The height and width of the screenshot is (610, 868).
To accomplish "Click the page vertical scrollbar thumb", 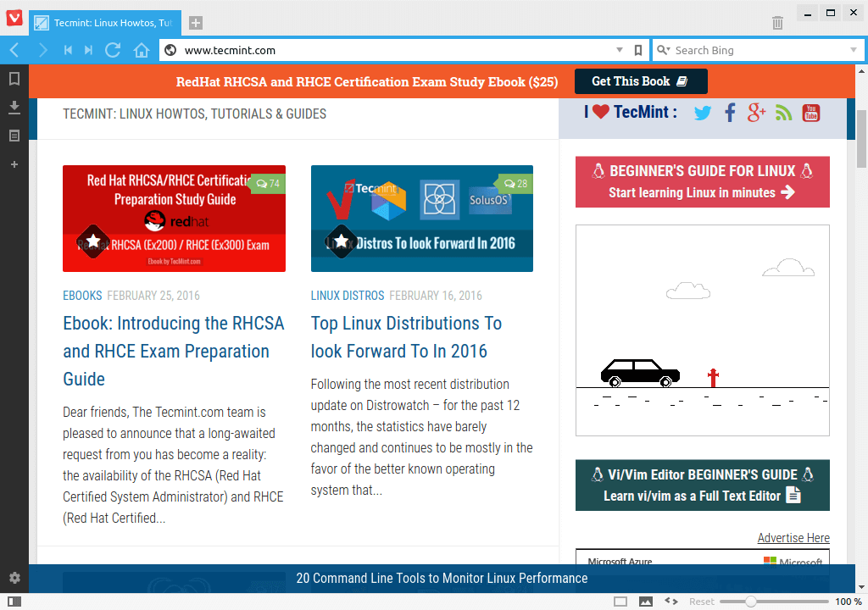I will click(x=861, y=138).
